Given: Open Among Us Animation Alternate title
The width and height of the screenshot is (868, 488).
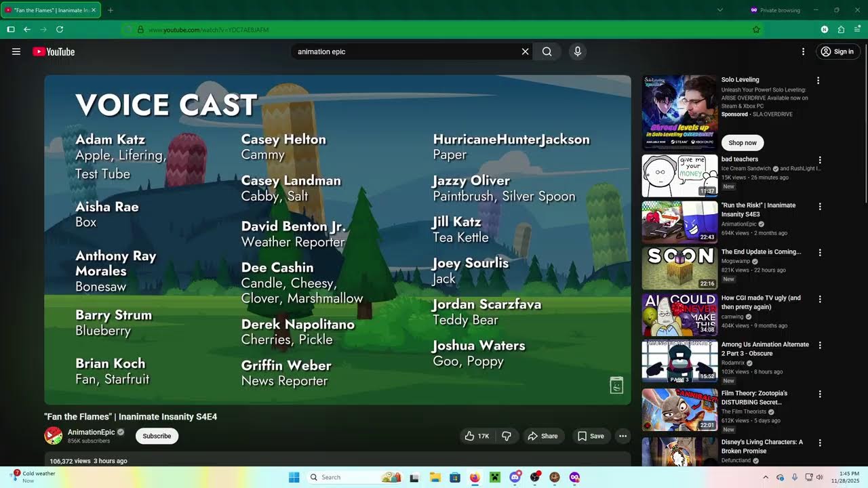Looking at the screenshot, I should point(765,348).
